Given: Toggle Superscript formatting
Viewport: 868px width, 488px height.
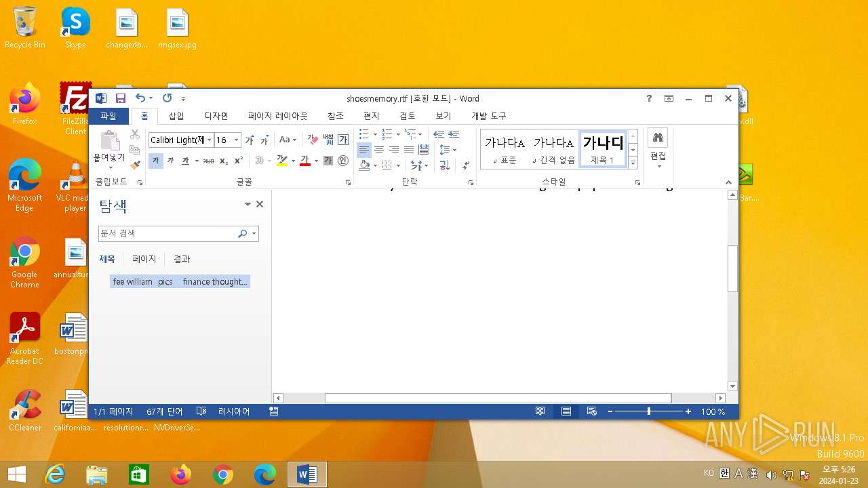Looking at the screenshot, I should 239,161.
